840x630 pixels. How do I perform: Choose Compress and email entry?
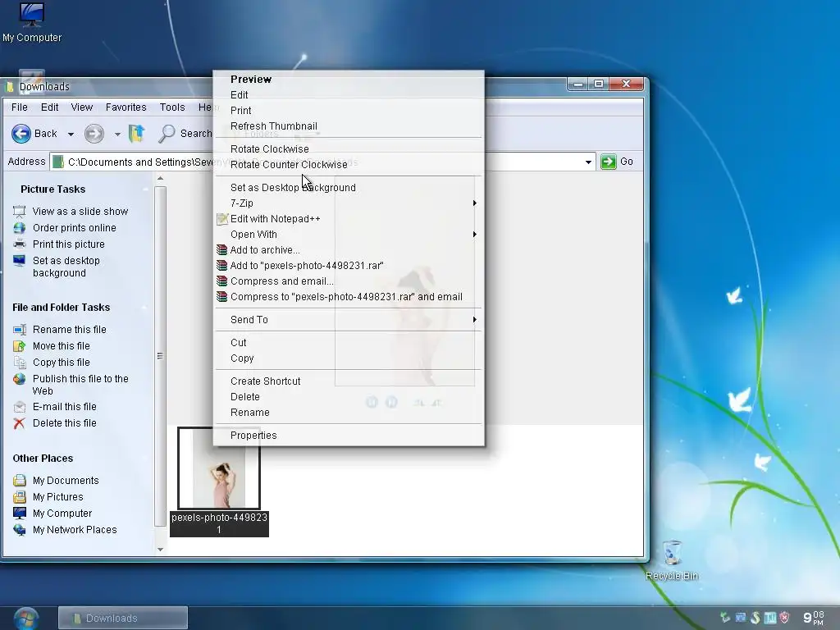point(348,281)
